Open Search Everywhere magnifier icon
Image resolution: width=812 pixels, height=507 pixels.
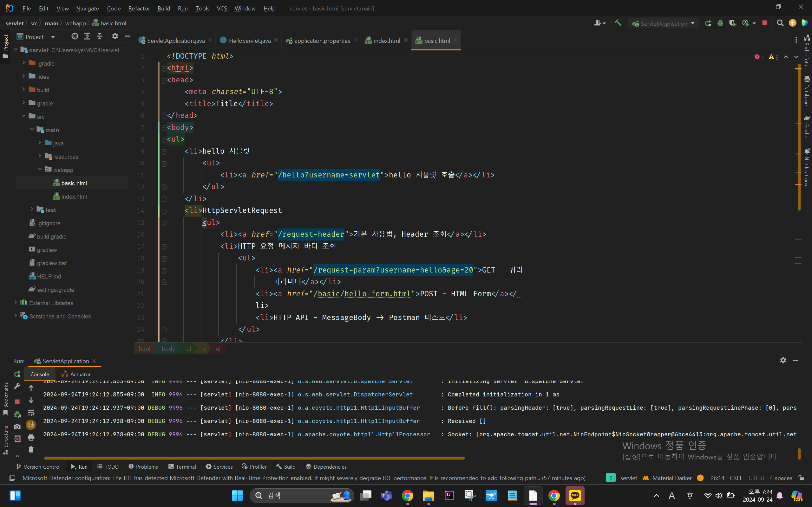tap(780, 23)
